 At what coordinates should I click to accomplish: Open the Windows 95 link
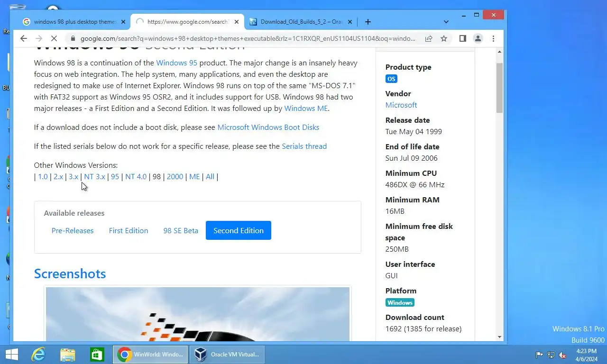176,63
